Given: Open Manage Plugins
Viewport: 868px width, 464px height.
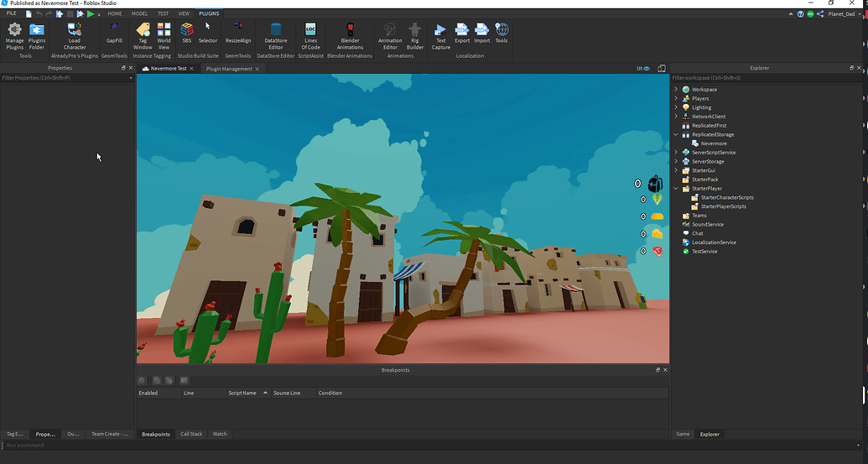Looking at the screenshot, I should tap(15, 37).
